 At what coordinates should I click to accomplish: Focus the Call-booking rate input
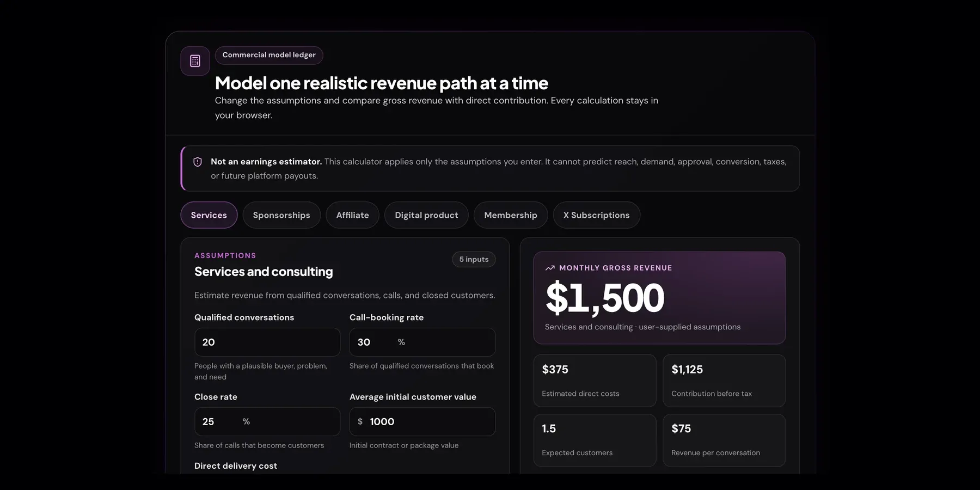point(422,342)
